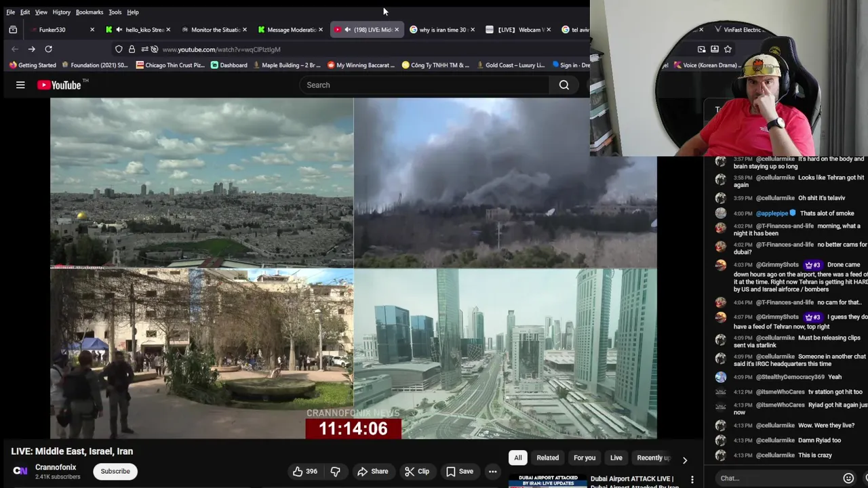
Task: Show more filter chips with right chevron
Action: click(685, 460)
